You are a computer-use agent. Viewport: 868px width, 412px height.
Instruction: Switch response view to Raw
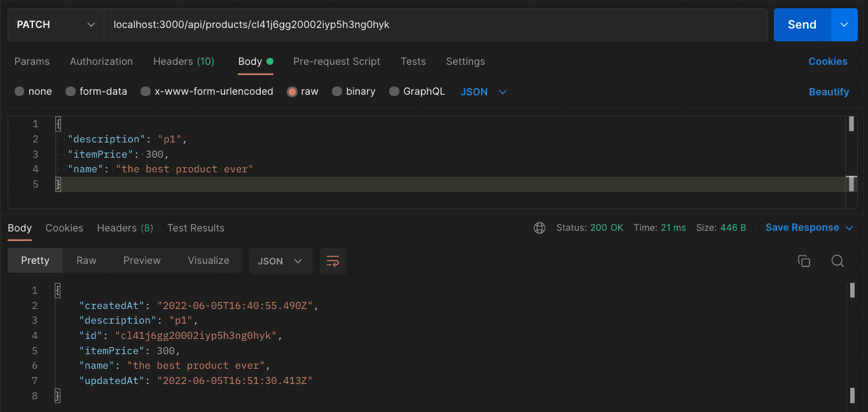(86, 261)
